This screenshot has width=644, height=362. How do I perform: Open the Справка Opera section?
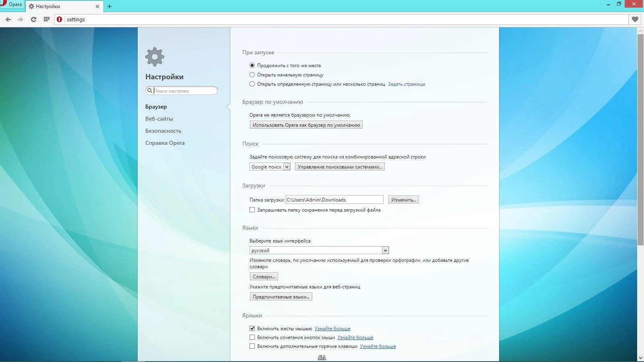point(165,143)
